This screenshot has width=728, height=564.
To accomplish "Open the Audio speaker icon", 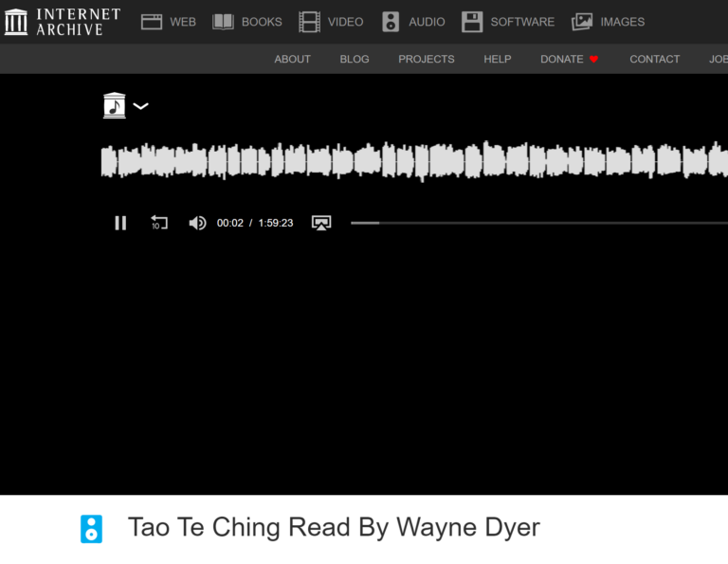I will coord(391,22).
